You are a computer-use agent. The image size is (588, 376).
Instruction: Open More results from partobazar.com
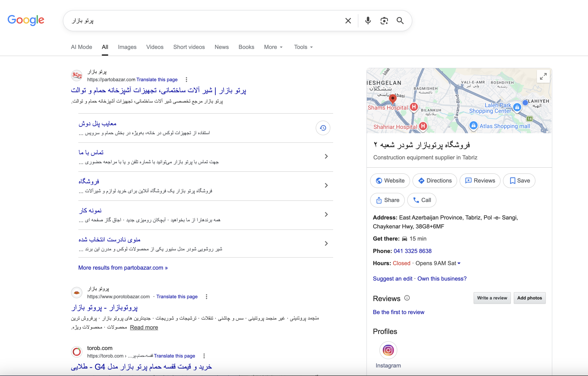coord(123,268)
